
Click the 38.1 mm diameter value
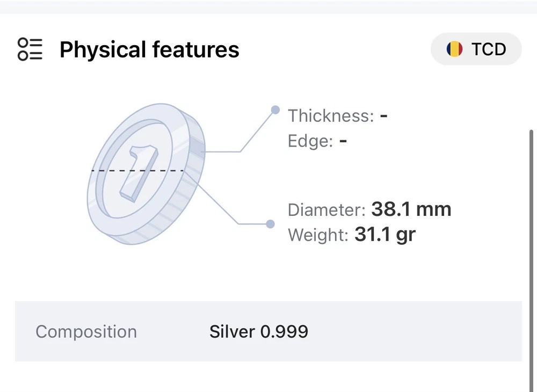tap(411, 209)
